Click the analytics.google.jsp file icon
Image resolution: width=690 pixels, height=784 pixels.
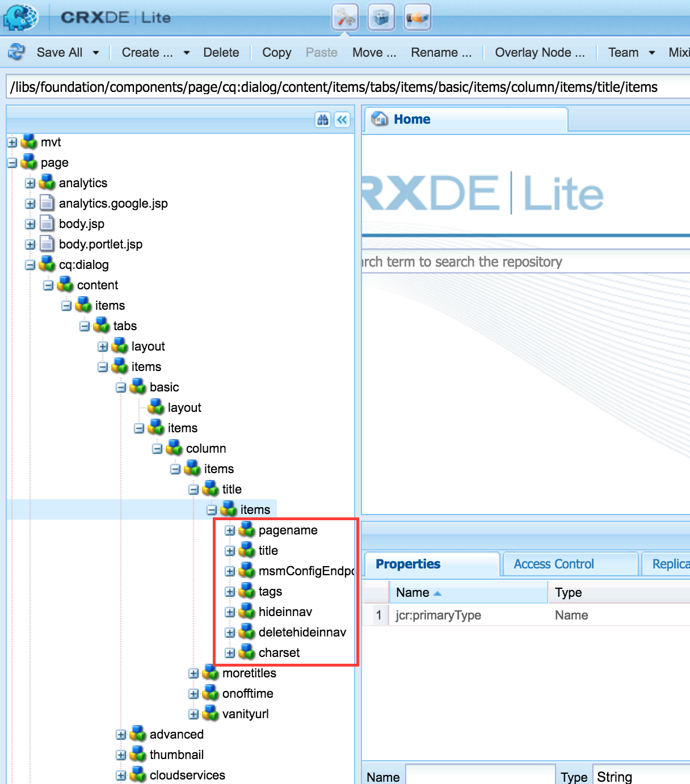coord(47,203)
